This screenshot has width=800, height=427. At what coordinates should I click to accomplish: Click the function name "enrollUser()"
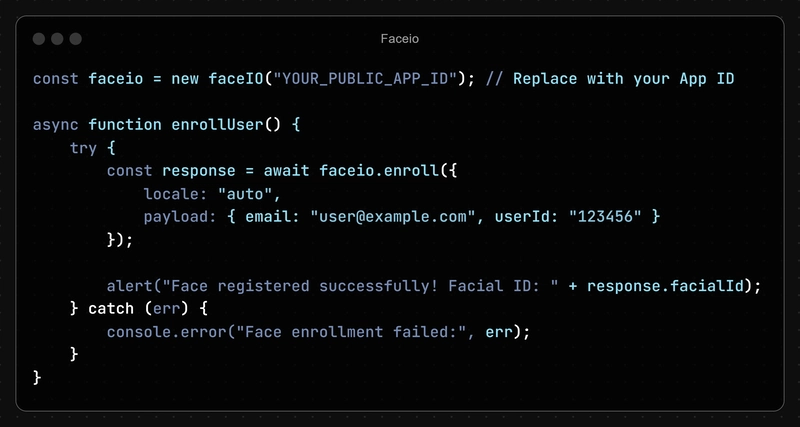point(226,125)
